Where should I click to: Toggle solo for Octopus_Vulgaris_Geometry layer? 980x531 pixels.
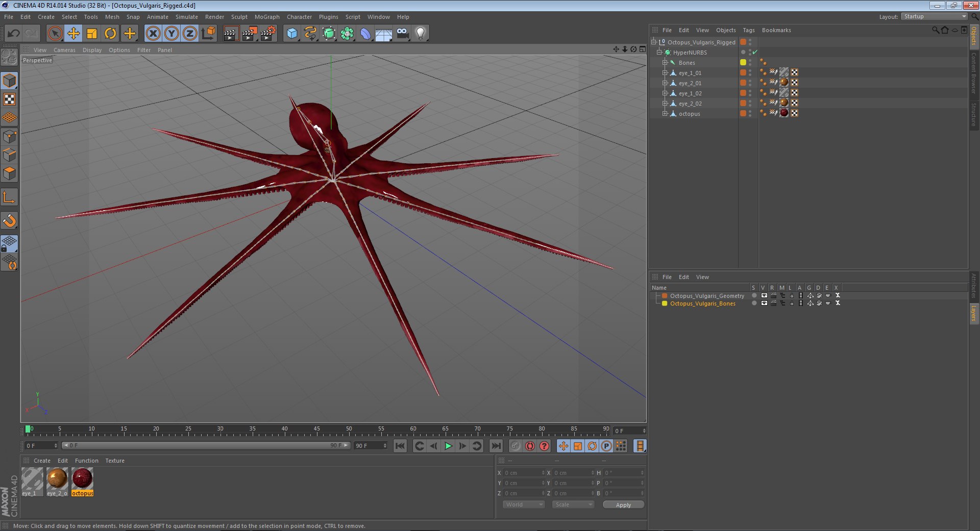click(x=754, y=295)
